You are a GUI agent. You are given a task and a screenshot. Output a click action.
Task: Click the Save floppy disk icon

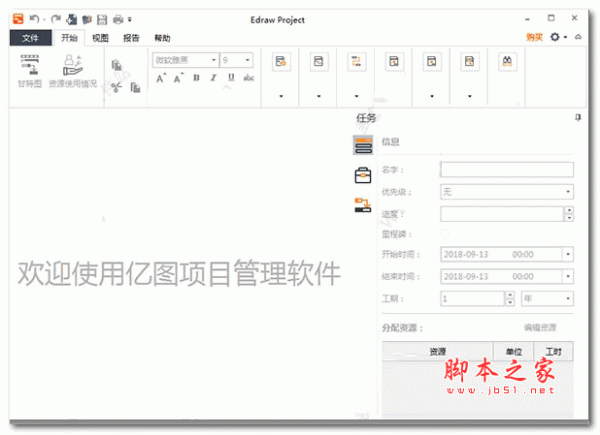(x=102, y=19)
